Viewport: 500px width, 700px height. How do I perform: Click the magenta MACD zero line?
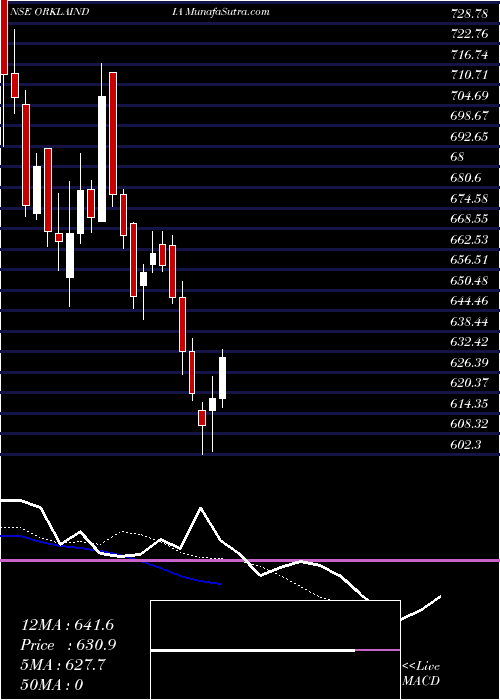point(250,560)
